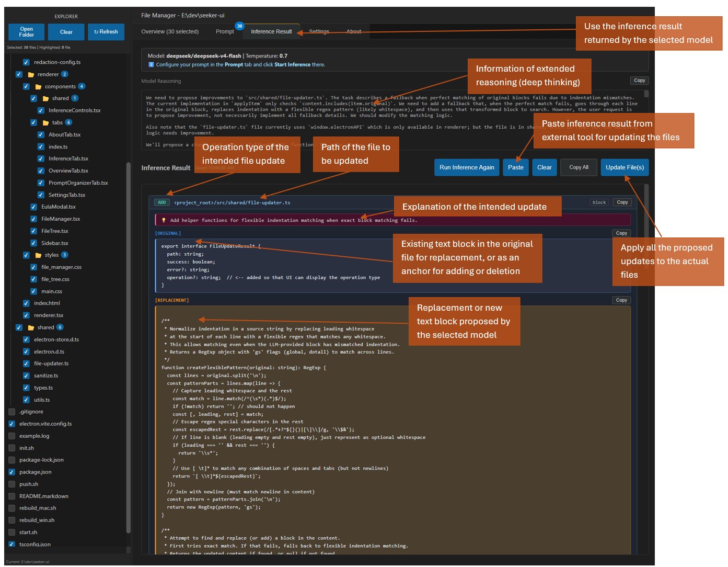Check the example.log checkbox

(x=11, y=436)
